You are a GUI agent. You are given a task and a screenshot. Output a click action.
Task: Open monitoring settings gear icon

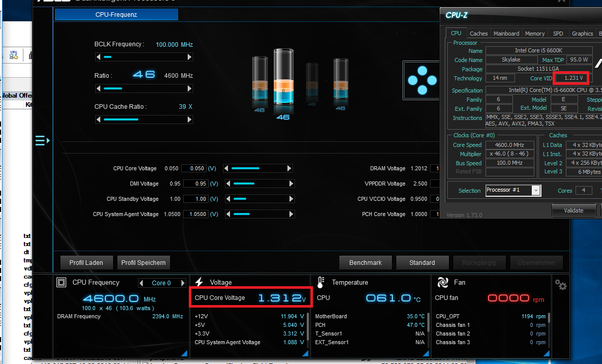coord(560,285)
